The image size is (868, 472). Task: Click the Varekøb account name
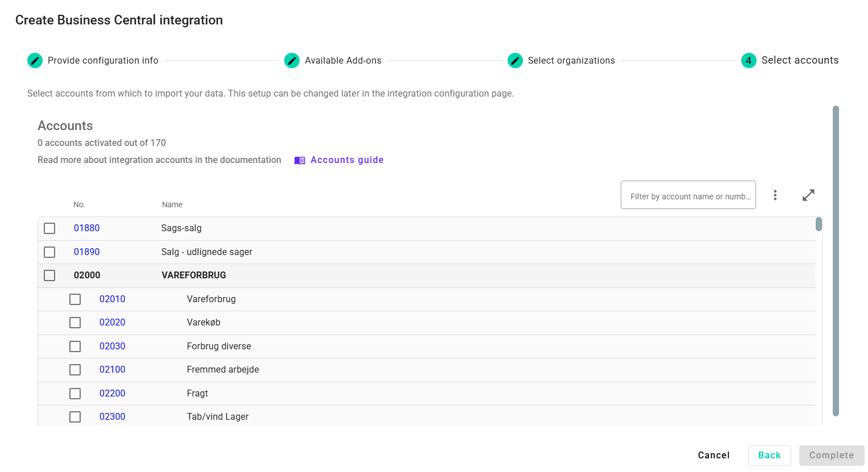[x=203, y=323]
